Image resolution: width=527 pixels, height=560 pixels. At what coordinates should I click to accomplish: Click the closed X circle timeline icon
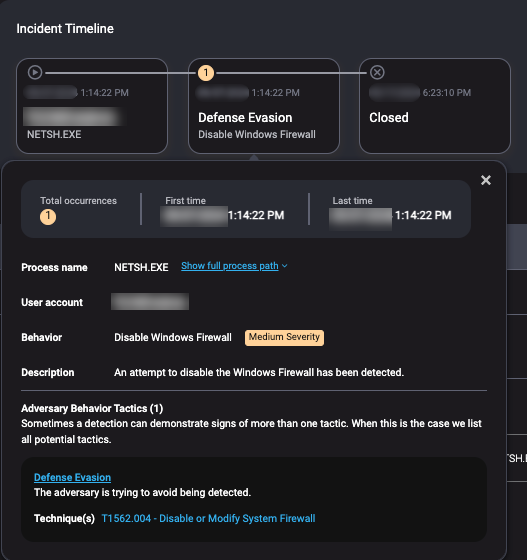(377, 72)
